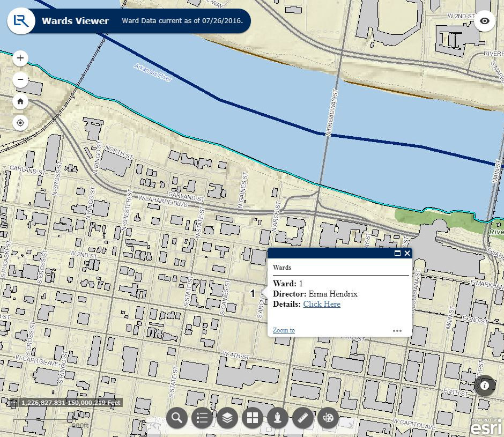Image resolution: width=504 pixels, height=437 pixels.
Task: Toggle the eye overview icon top right
Action: click(485, 21)
